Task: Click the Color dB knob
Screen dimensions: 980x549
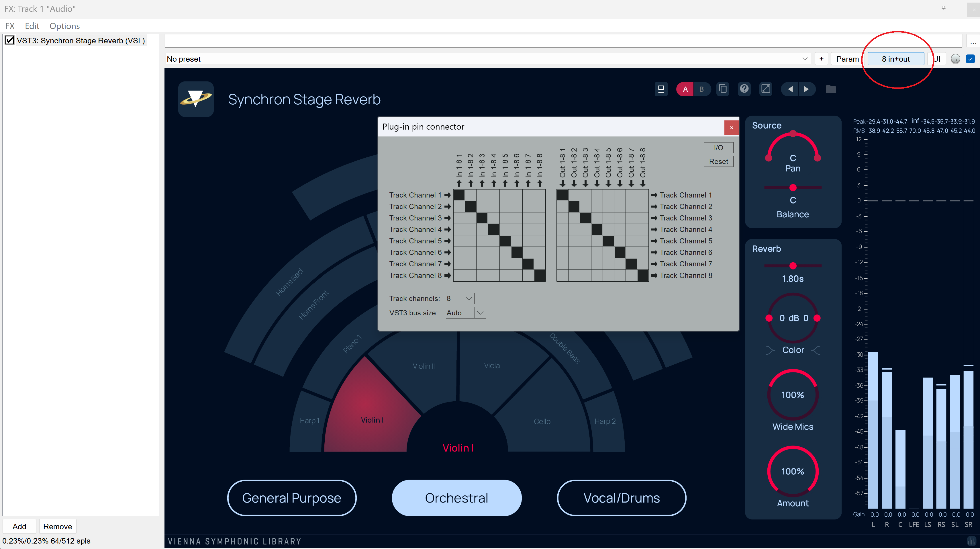Action: (793, 318)
